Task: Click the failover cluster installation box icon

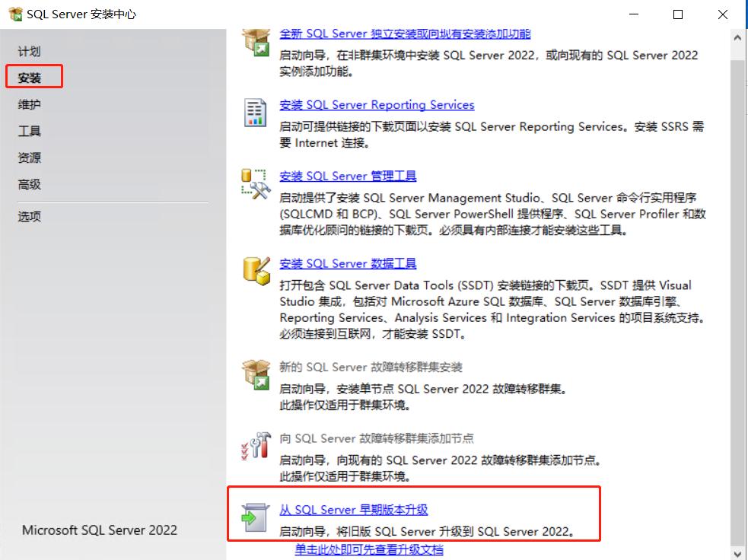Action: click(256, 374)
